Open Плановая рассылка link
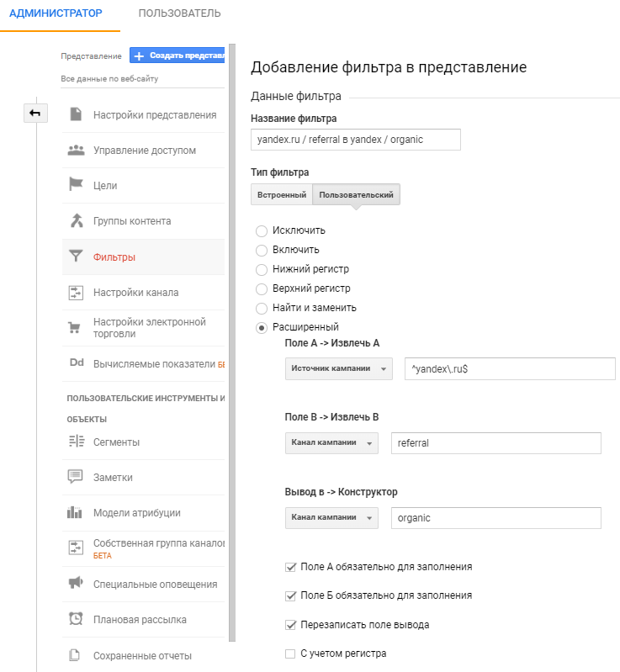 click(140, 620)
